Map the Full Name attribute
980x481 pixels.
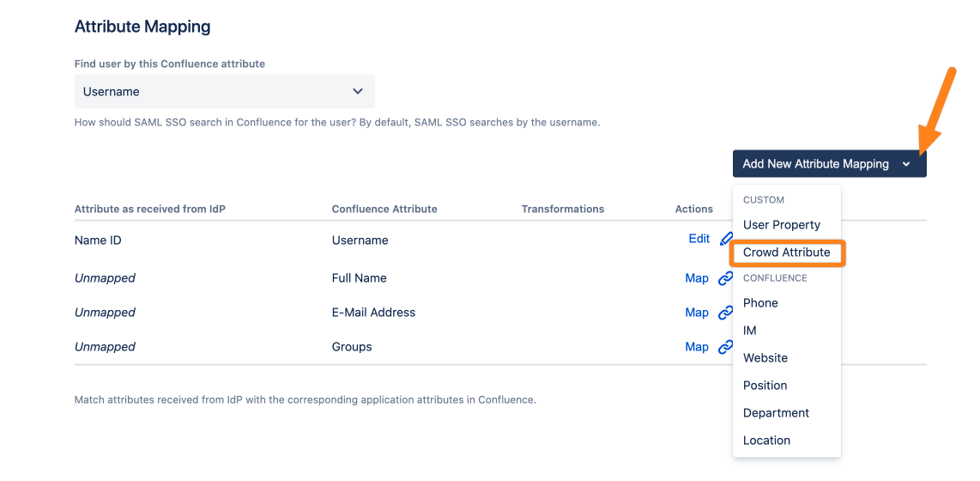coord(697,278)
